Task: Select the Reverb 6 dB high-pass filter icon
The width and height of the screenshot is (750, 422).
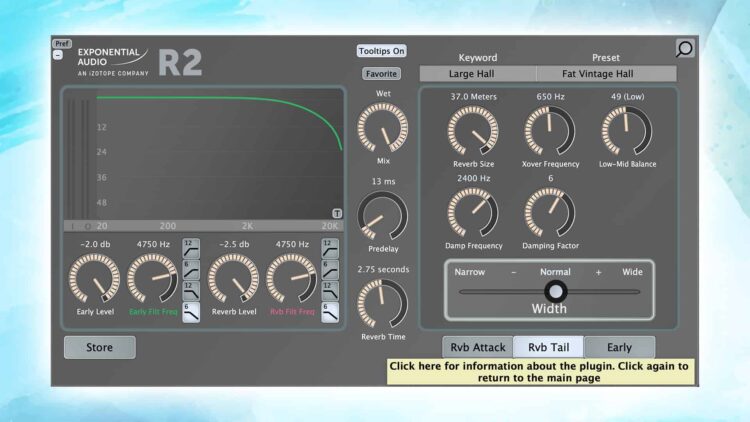Action: tap(330, 270)
